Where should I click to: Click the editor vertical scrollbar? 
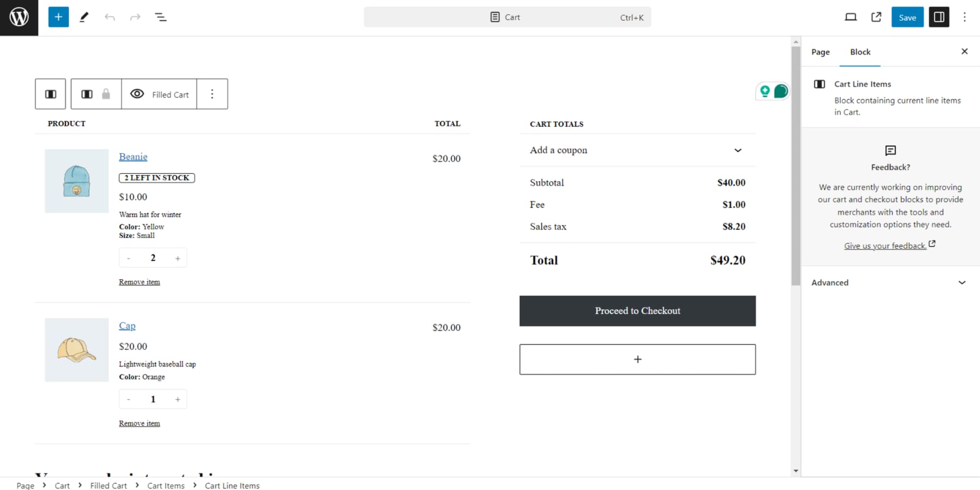point(796,163)
